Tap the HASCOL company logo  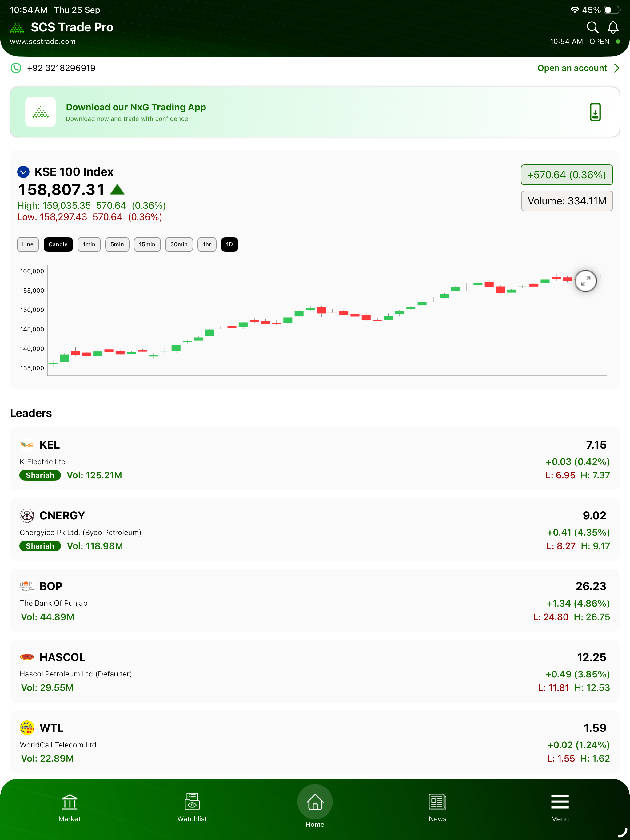(27, 657)
